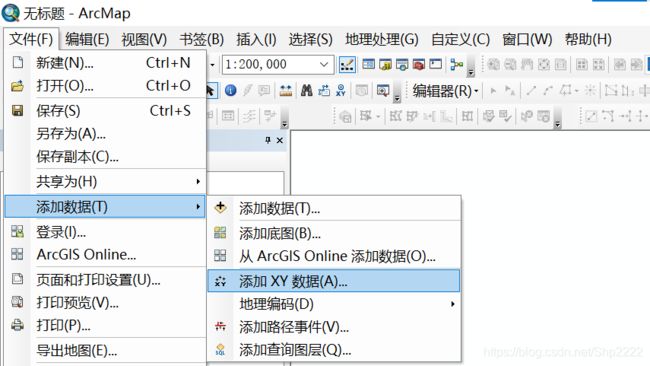The height and width of the screenshot is (366, 650).
Task: Click the Add Data plus icon in submenu
Action: coord(221,207)
